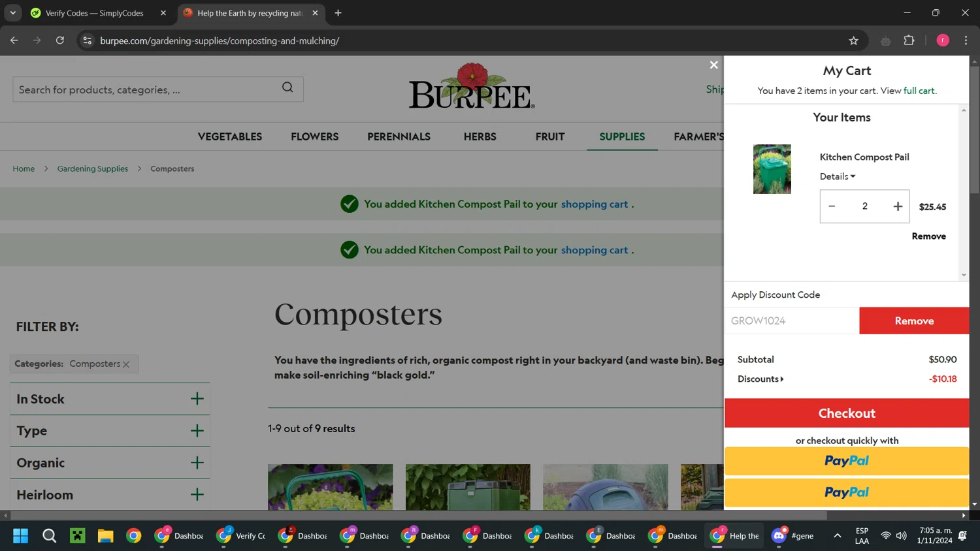Viewport: 980px width, 551px height.
Task: Open the Minecraft-style green taskbar icon
Action: (78, 536)
